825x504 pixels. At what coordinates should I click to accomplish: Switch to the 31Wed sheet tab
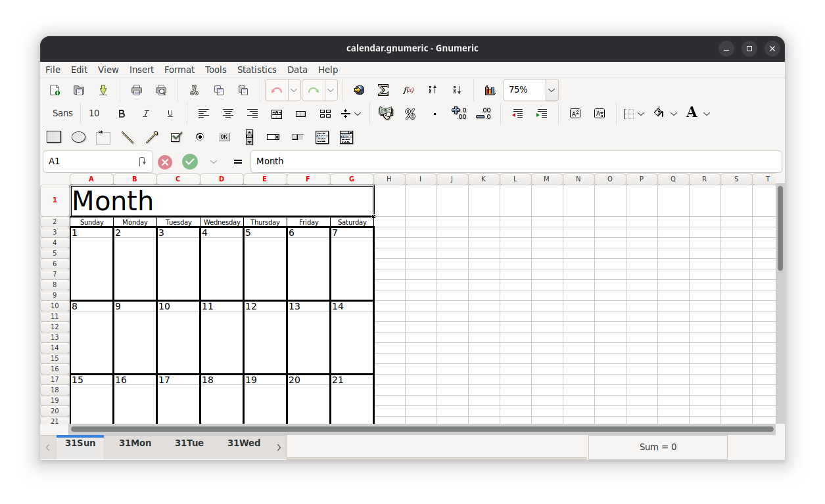243,443
